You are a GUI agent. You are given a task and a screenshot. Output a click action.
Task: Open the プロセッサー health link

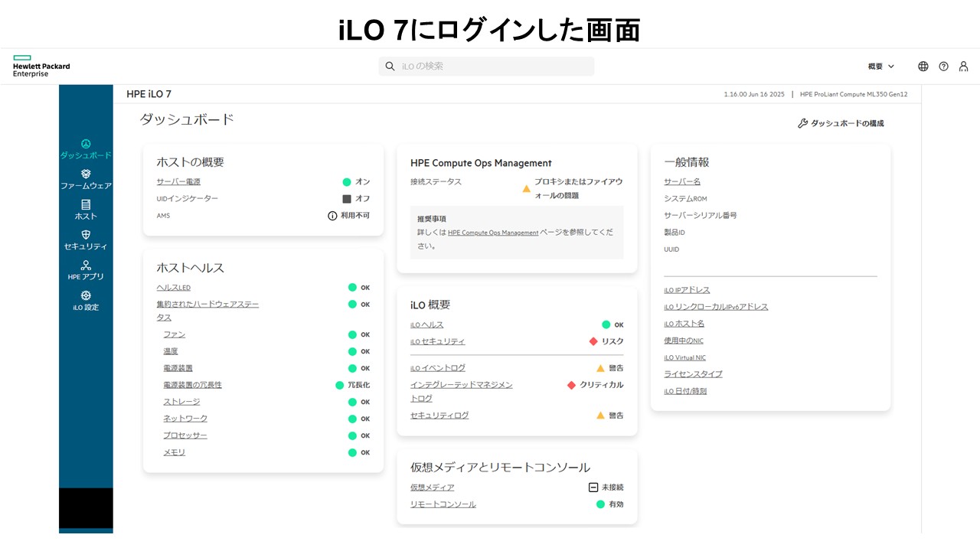click(185, 435)
